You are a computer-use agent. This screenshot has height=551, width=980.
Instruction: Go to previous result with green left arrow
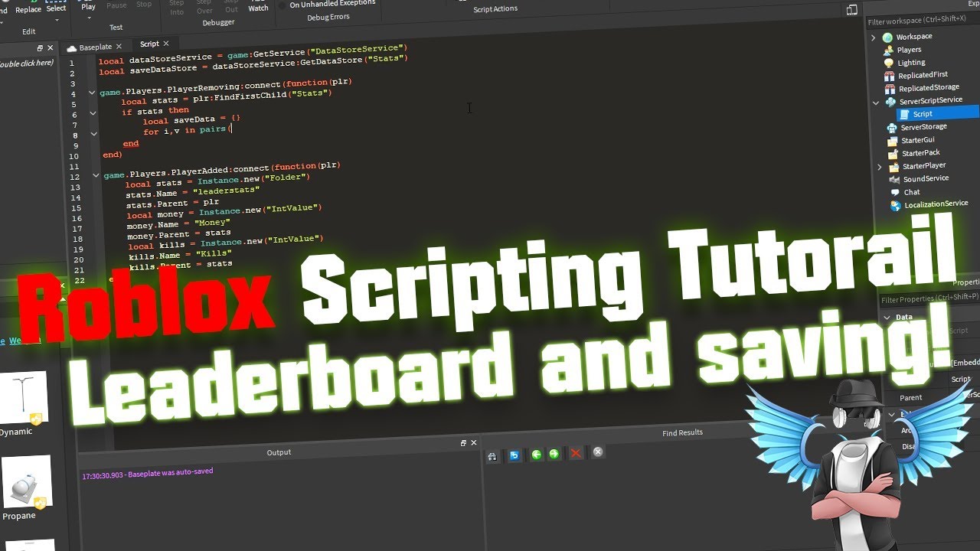pos(537,455)
